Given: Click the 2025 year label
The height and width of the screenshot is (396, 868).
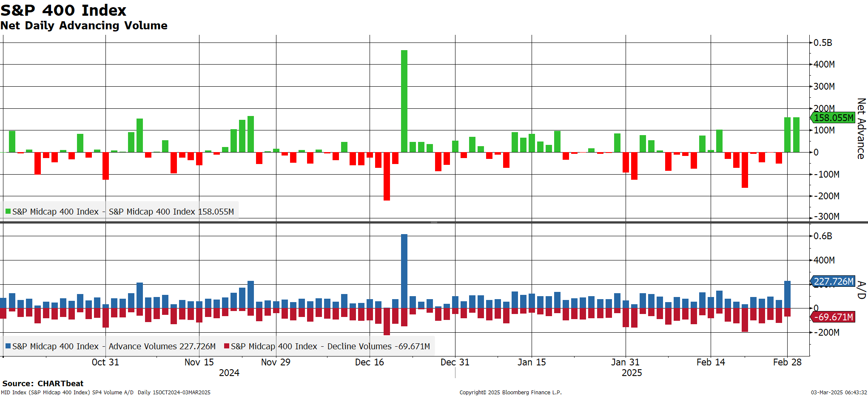Looking at the screenshot, I should click(x=632, y=373).
